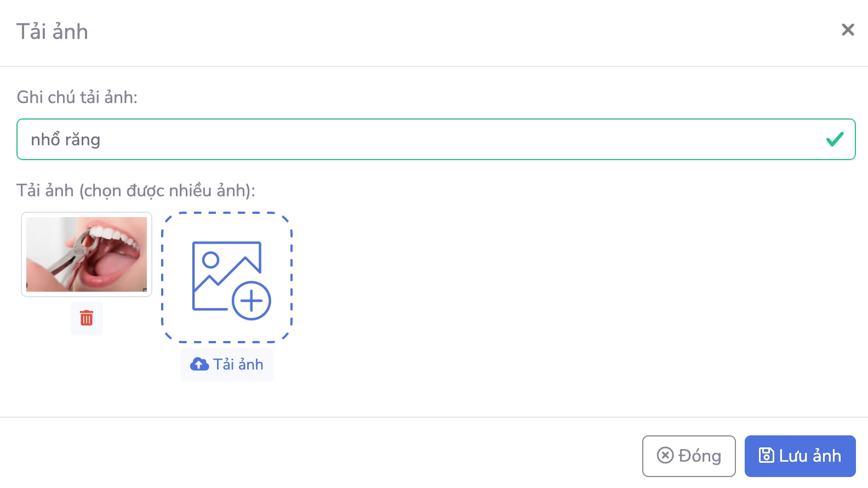
Task: Open the tooth extraction photo thumbnail
Action: click(87, 254)
